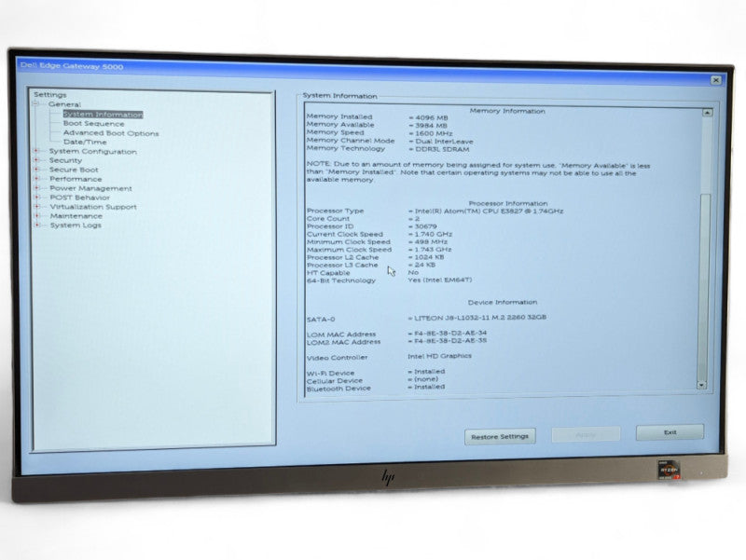The height and width of the screenshot is (560, 746).
Task: Click the Device Information heading
Action: pyautogui.click(x=503, y=302)
